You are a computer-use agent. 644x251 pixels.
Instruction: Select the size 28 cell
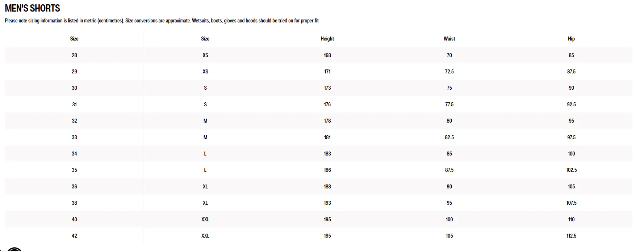click(74, 55)
